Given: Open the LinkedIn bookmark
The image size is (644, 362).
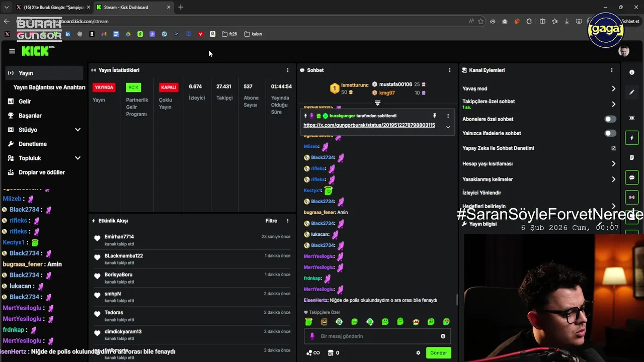Looking at the screenshot, I should [x=67, y=34].
